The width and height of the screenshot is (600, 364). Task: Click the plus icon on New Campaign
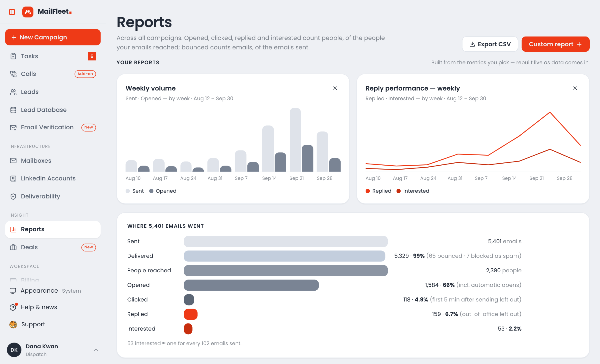tap(14, 37)
